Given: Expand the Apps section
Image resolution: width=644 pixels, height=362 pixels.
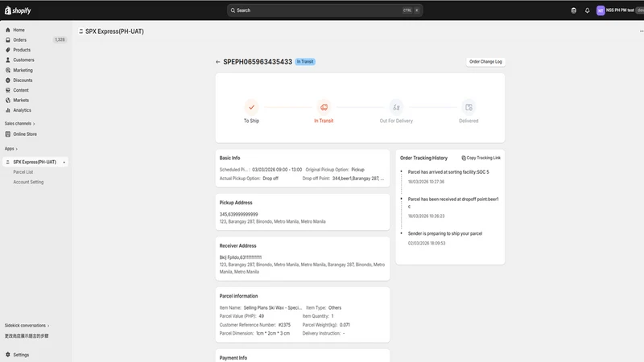Looking at the screenshot, I should click(11, 149).
